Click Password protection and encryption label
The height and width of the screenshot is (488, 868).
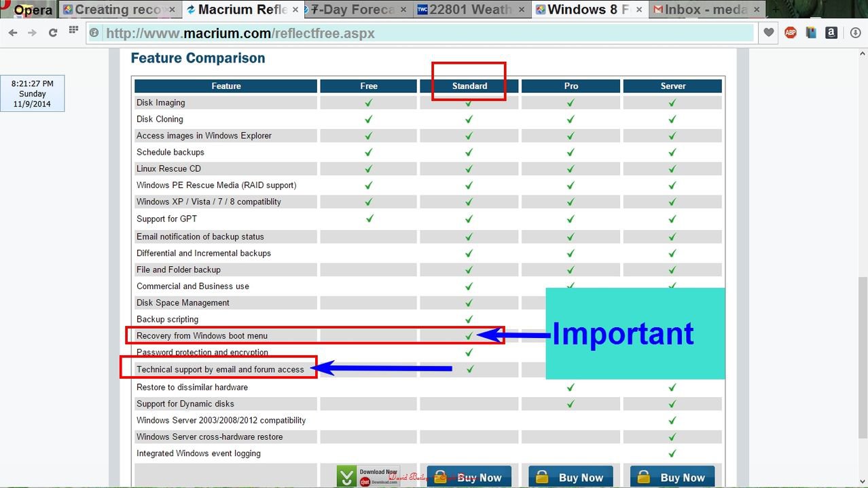coord(202,352)
